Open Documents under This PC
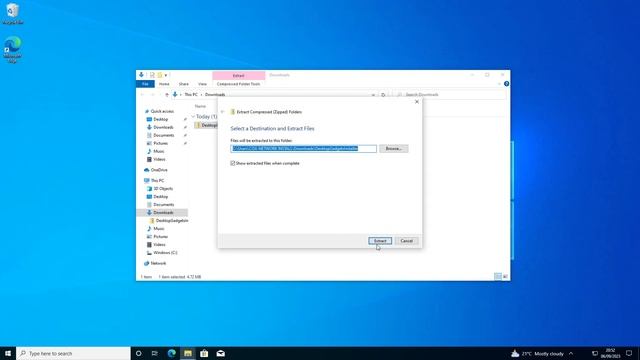The width and height of the screenshot is (640, 360). coord(163,204)
